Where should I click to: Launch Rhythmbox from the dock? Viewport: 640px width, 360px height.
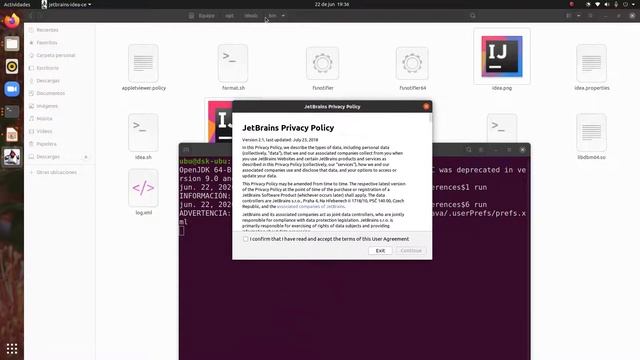point(12,67)
